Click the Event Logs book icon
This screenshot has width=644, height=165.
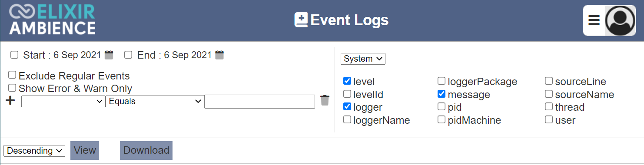(301, 20)
